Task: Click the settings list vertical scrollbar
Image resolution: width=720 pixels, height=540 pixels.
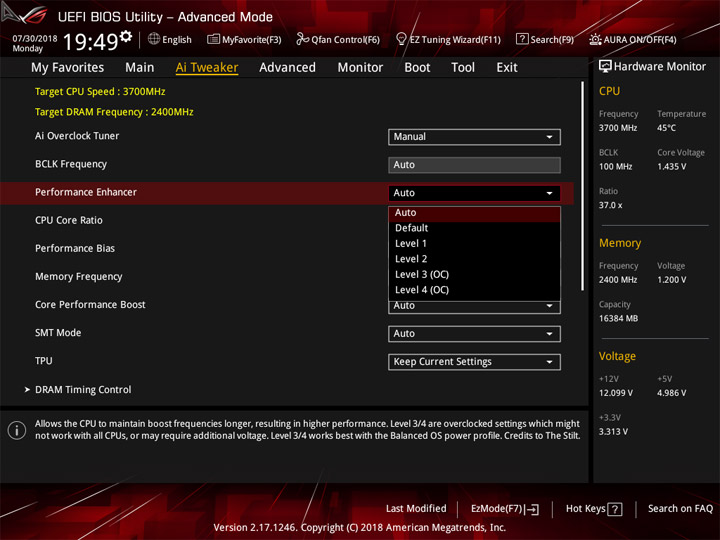Action: coord(582,186)
